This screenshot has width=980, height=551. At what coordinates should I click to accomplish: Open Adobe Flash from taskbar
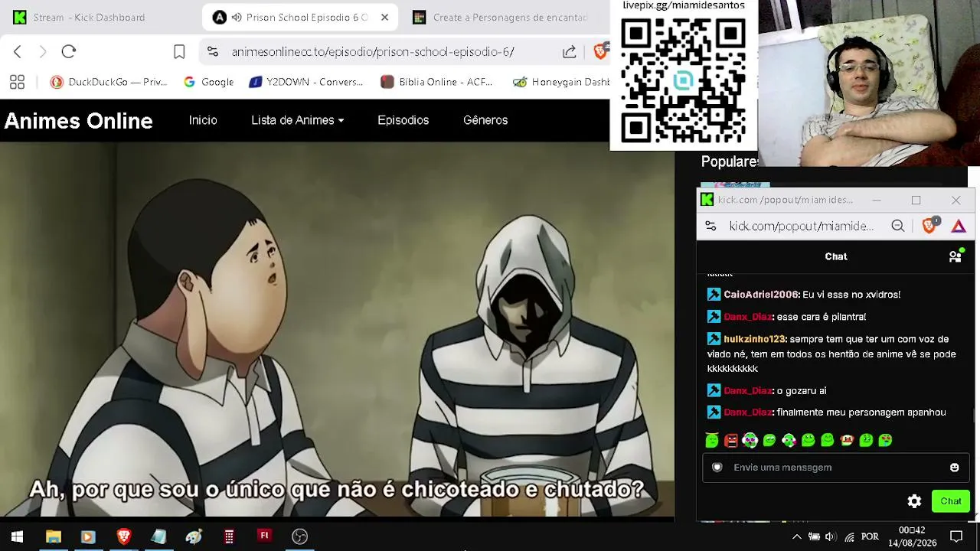click(264, 536)
